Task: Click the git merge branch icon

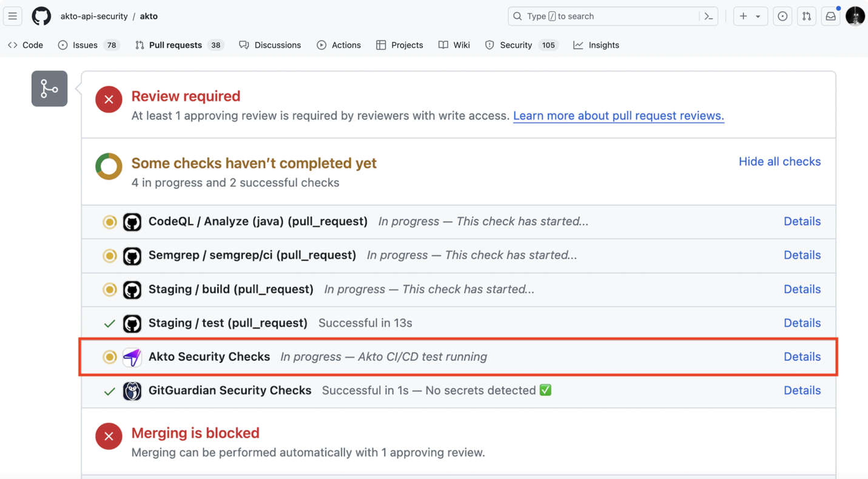Action: [x=49, y=89]
